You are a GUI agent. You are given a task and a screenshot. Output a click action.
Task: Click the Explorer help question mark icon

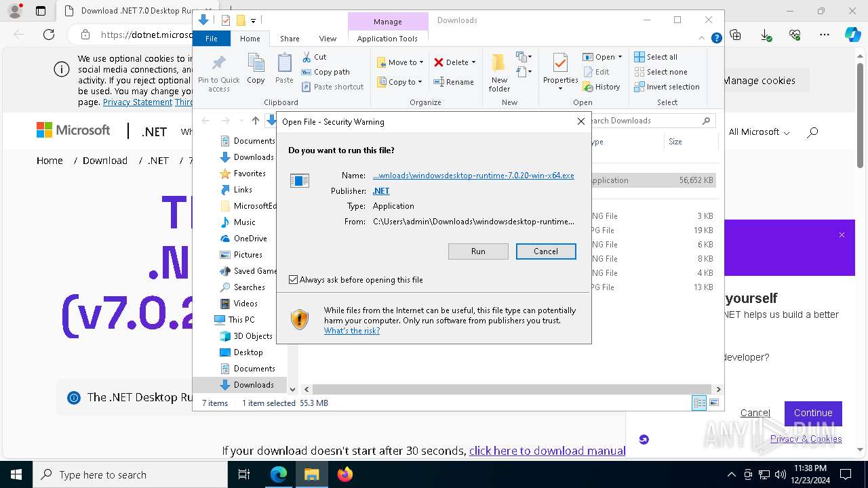tap(716, 39)
